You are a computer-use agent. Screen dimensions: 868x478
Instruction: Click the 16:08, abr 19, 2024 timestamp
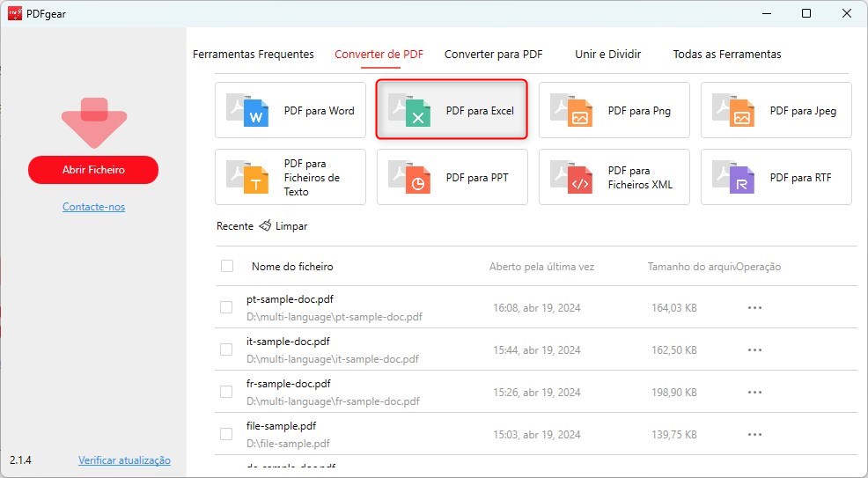[x=536, y=307]
